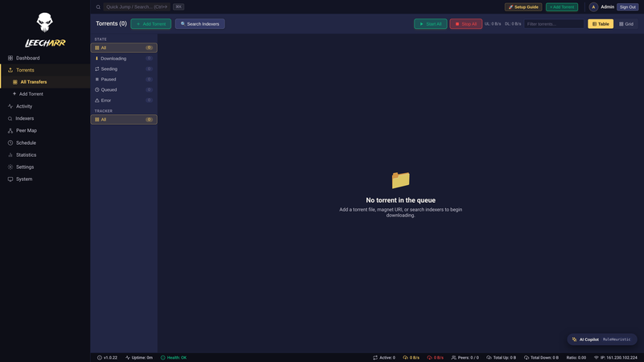The height and width of the screenshot is (362, 644).
Task: Click the IP address status entry
Action: [616, 357]
